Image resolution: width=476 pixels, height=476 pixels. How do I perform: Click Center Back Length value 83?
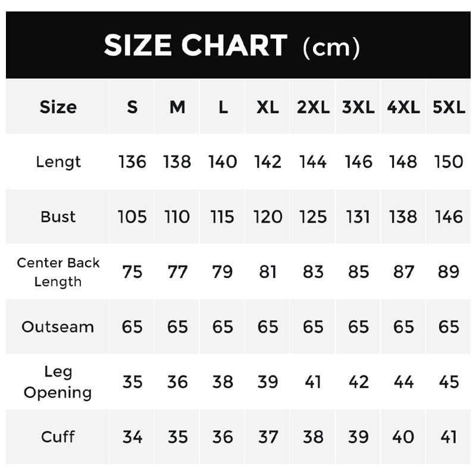point(313,272)
